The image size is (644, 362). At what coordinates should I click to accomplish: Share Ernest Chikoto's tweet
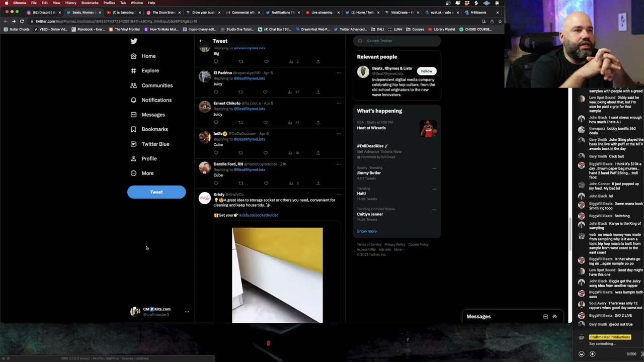tap(318, 122)
